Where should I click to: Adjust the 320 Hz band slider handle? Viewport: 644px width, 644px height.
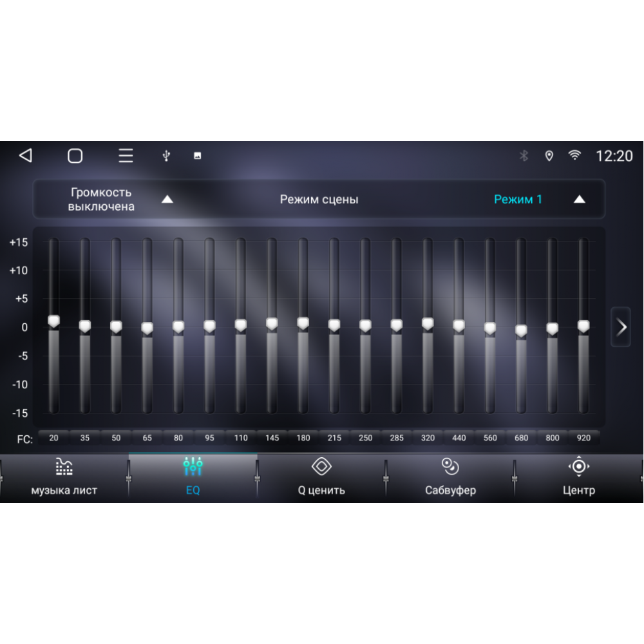point(428,323)
